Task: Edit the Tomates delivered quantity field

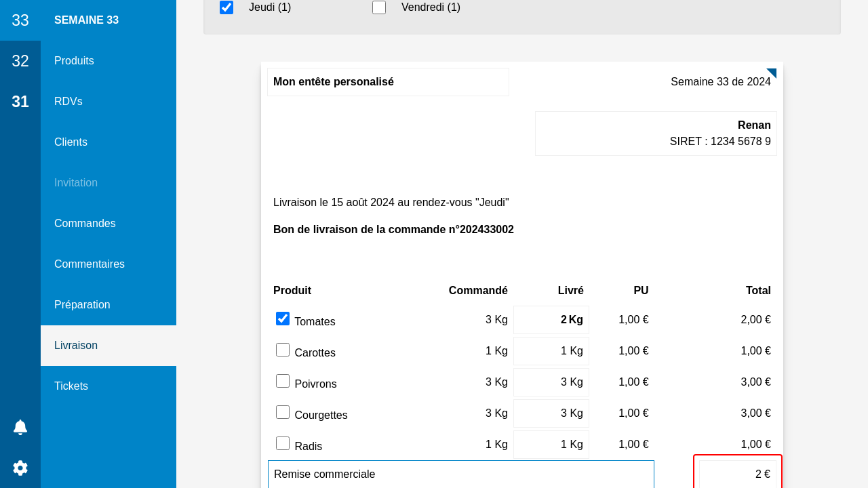Action: click(x=551, y=320)
